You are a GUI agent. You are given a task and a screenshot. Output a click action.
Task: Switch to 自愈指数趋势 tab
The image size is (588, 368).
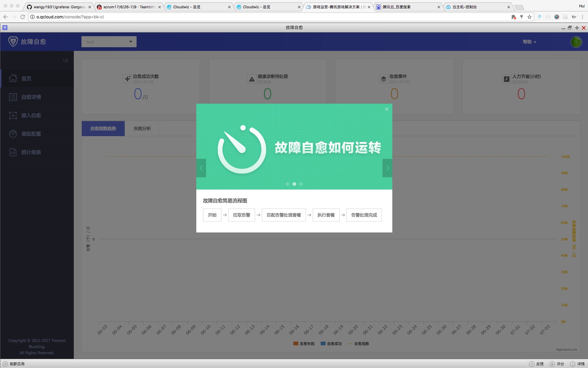[x=103, y=128]
